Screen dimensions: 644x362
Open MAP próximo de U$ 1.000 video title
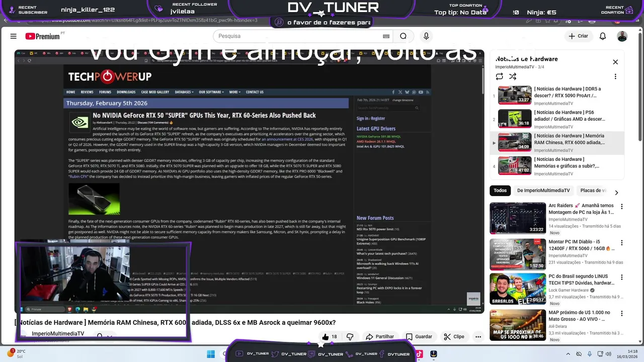tap(580, 316)
